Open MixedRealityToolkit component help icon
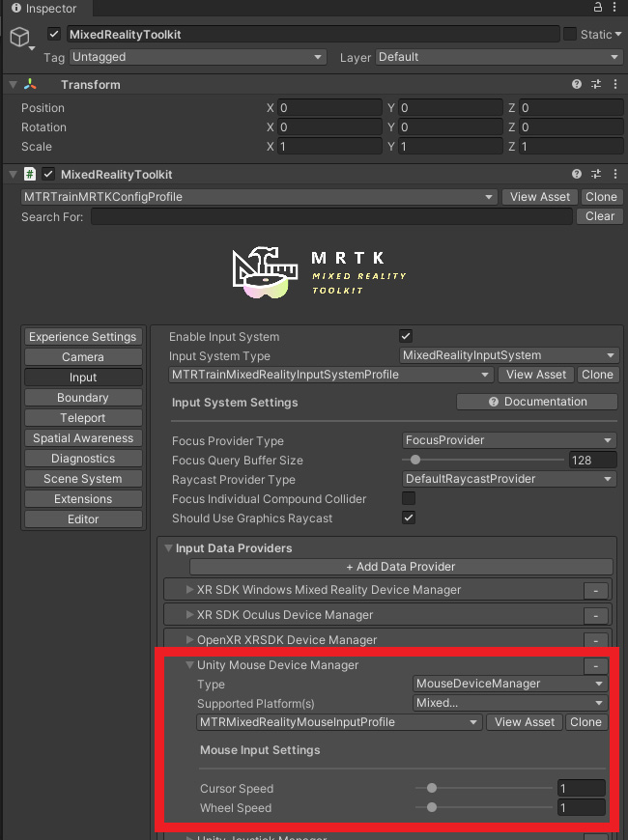 point(577,174)
